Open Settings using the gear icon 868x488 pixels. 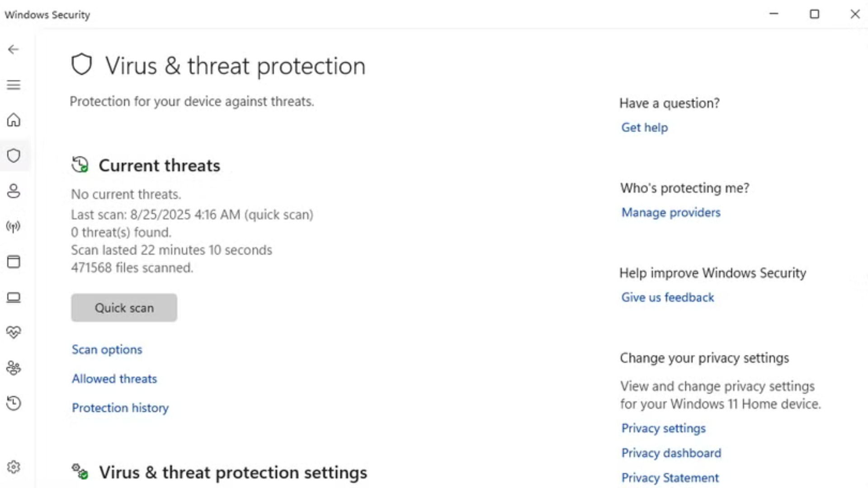click(14, 467)
